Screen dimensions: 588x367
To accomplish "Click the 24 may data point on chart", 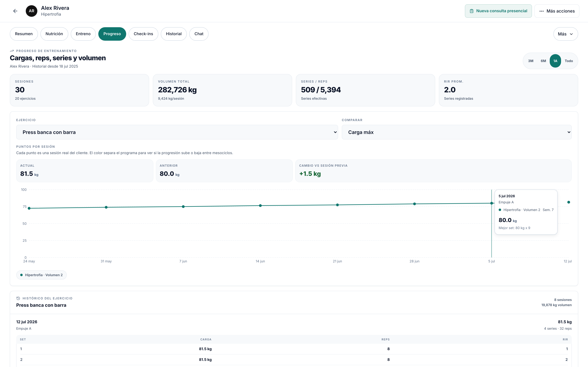I will click(x=29, y=208).
